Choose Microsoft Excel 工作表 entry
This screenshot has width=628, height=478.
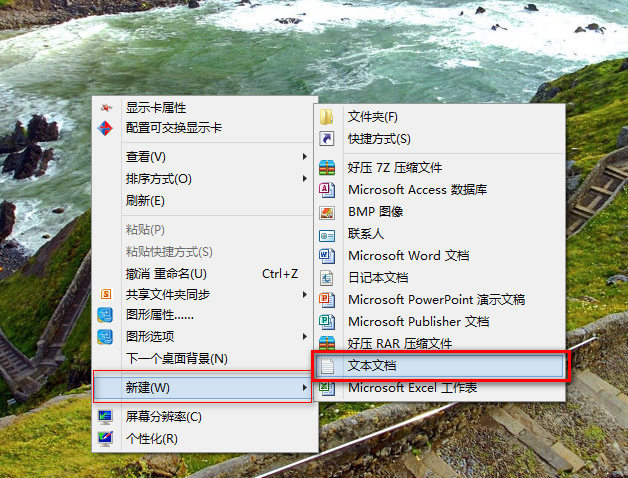[x=440, y=388]
